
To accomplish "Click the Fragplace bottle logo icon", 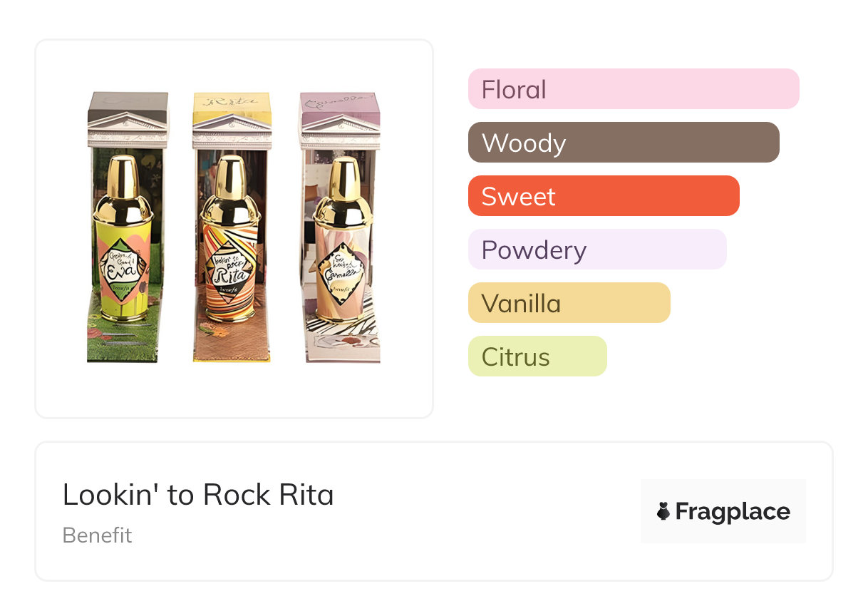I will [663, 511].
